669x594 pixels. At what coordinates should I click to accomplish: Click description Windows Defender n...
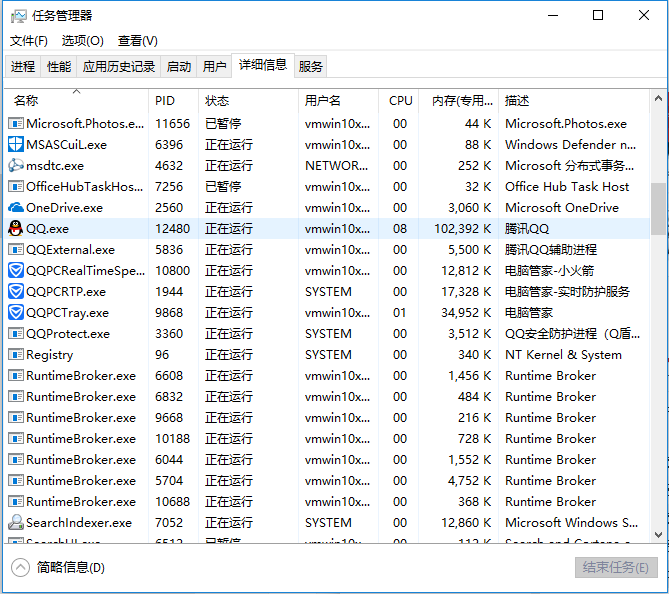coord(570,145)
